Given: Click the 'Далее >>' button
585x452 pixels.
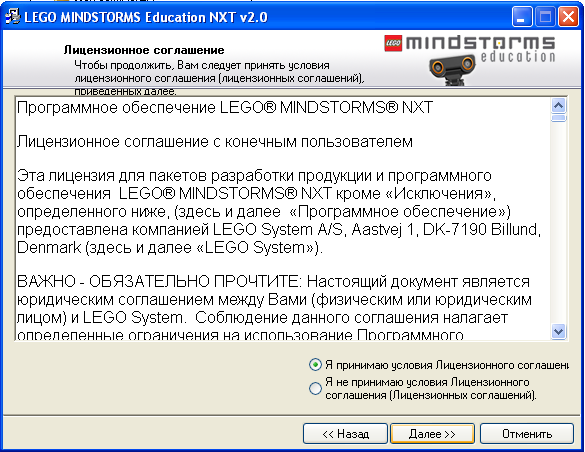Looking at the screenshot, I should click(x=432, y=434).
